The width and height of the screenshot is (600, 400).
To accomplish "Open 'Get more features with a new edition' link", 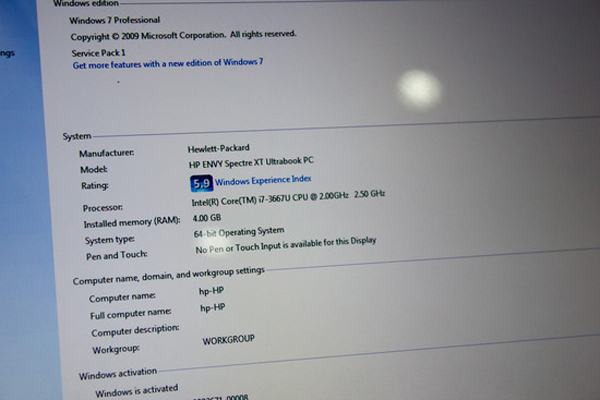I will click(168, 63).
